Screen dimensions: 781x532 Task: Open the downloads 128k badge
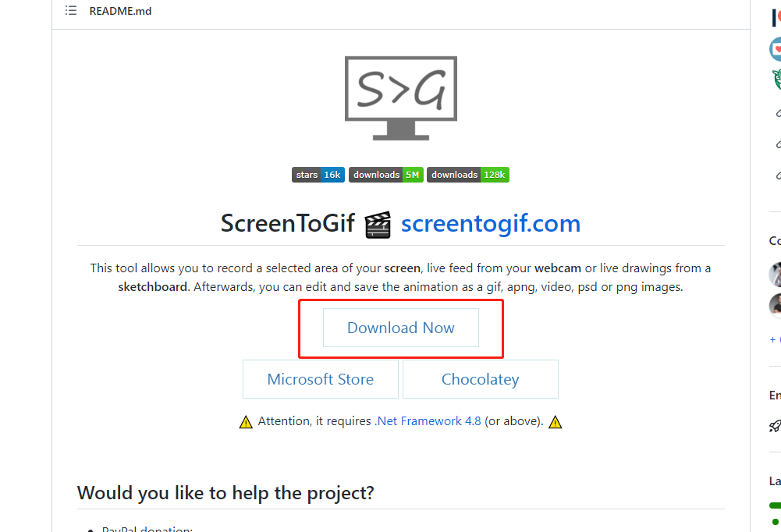click(x=467, y=175)
